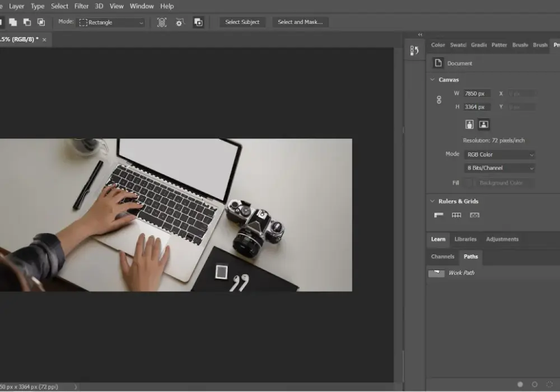Switch to the Adjustments tab
560x392 pixels.
pyautogui.click(x=502, y=239)
